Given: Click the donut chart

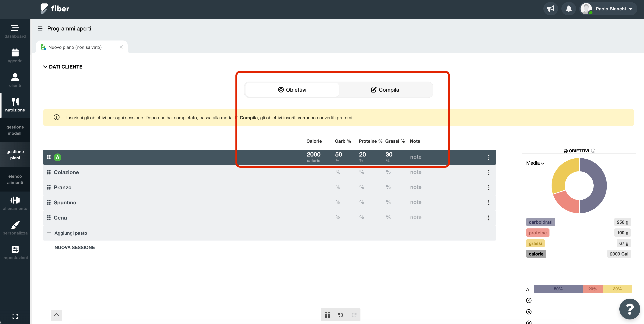Looking at the screenshot, I should click(579, 185).
